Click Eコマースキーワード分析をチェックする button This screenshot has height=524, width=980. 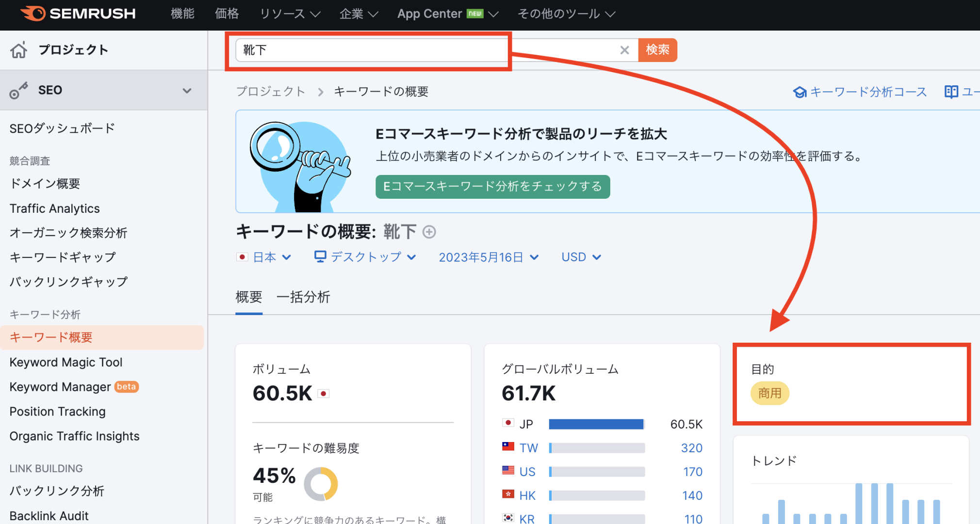[x=492, y=187]
